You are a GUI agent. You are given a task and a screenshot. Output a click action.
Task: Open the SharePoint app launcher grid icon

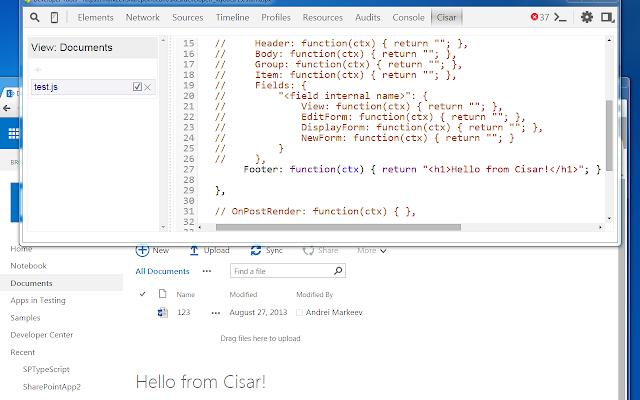[x=13, y=133]
